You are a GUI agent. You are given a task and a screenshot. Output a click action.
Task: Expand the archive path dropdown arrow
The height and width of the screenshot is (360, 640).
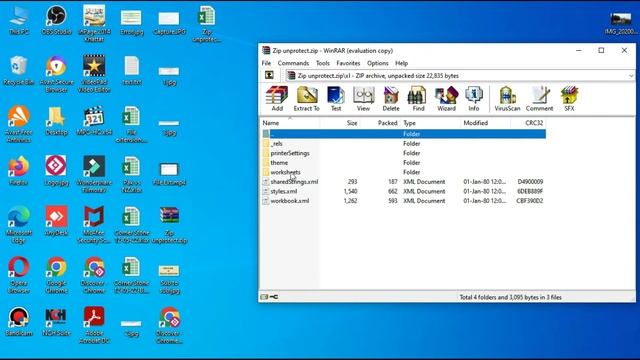631,76
